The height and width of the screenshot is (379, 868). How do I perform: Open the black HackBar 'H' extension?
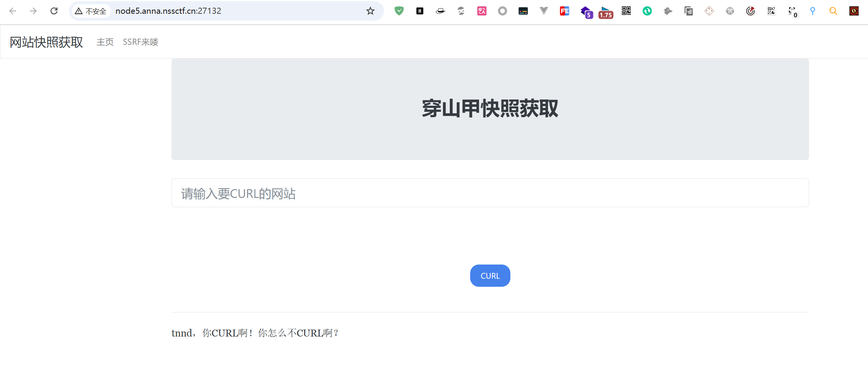[x=420, y=11]
